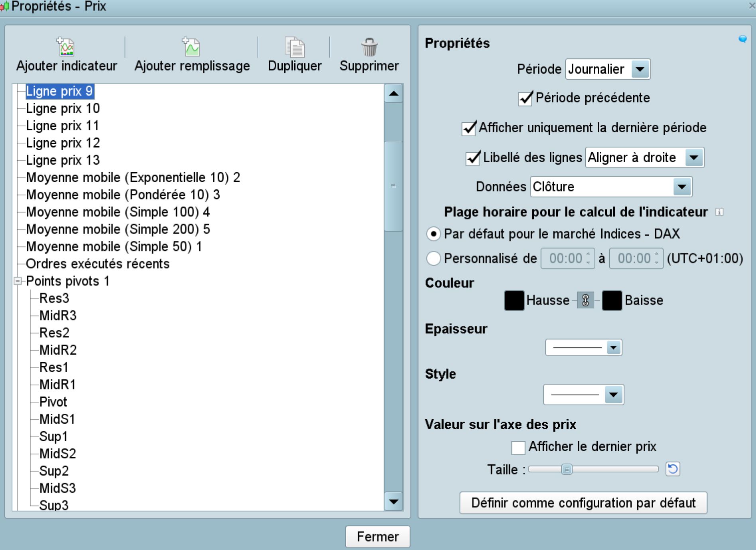Click the Supprimer trash icon
The width and height of the screenshot is (756, 550).
(x=369, y=47)
